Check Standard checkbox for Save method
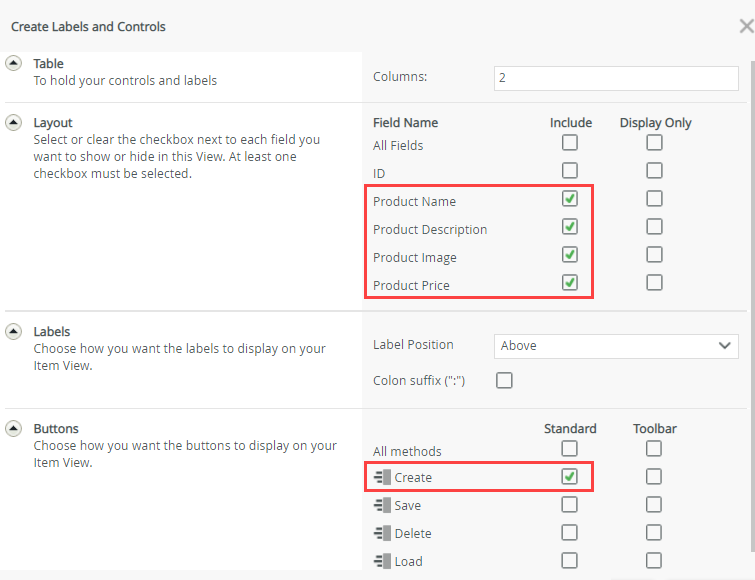This screenshot has height=580, width=755. pos(570,505)
